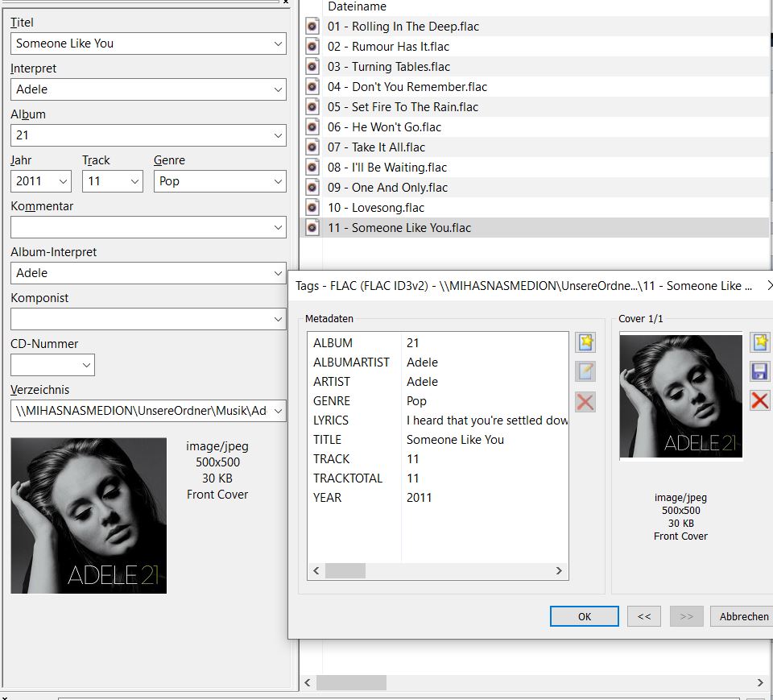The height and width of the screenshot is (700, 773).
Task: Save cover using the floppy disk icon
Action: pyautogui.click(x=759, y=371)
